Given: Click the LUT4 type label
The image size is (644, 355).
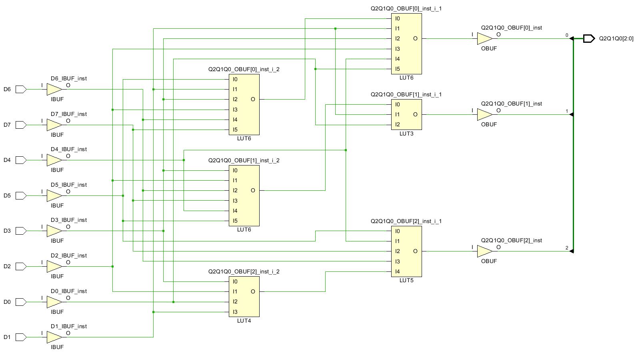Looking at the screenshot, I should click(x=244, y=321).
